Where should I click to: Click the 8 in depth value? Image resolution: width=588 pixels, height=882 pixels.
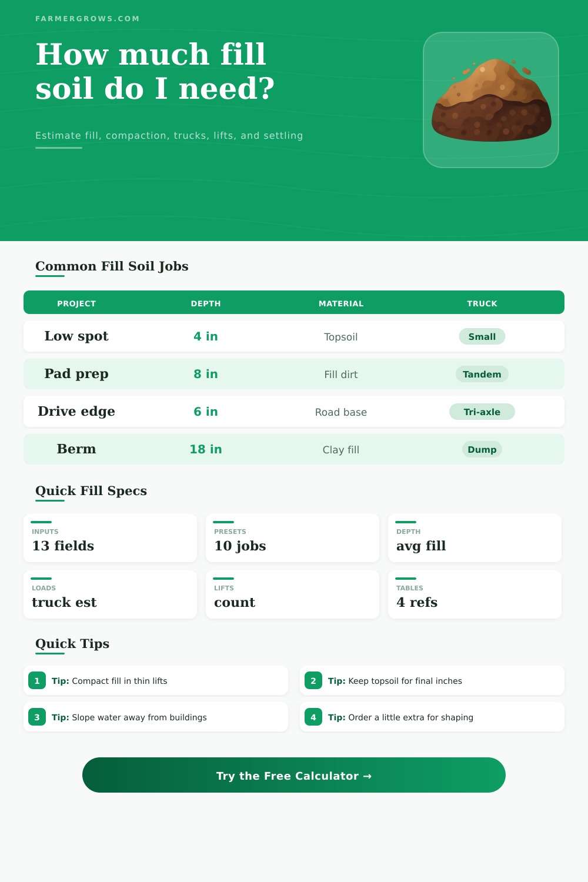tap(206, 374)
